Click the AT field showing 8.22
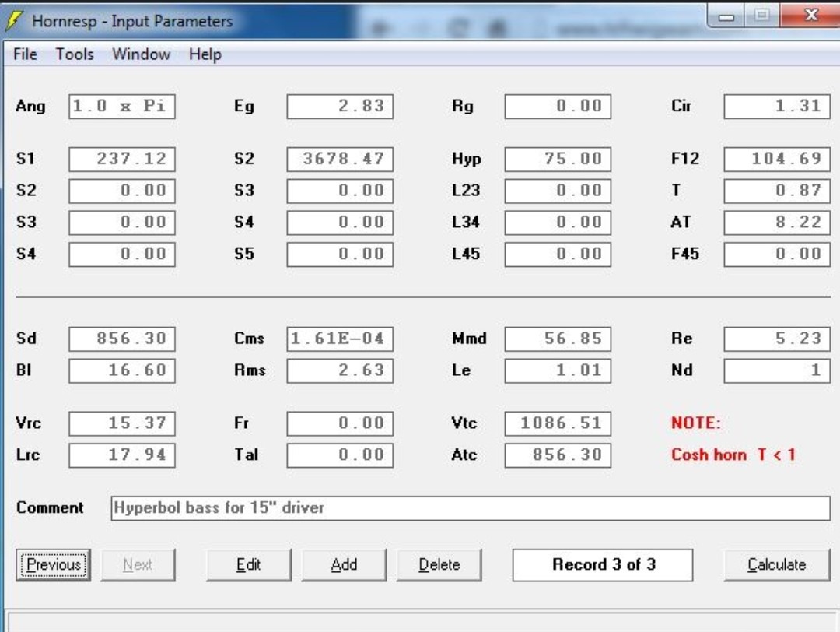The image size is (840, 632). (777, 223)
